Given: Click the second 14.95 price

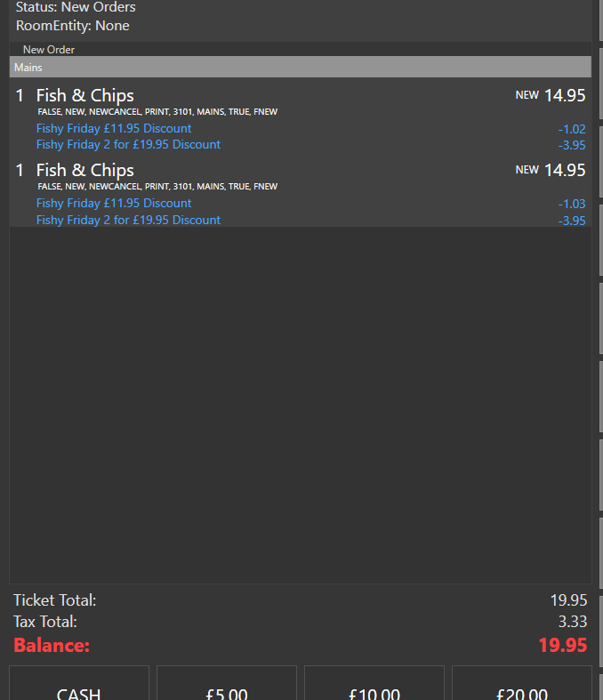Looking at the screenshot, I should (x=565, y=170).
